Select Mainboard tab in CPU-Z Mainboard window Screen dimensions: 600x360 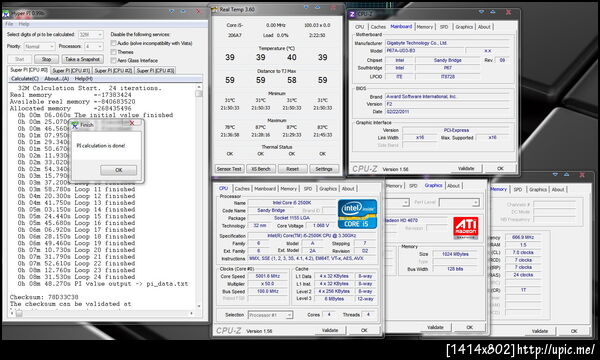(x=401, y=26)
